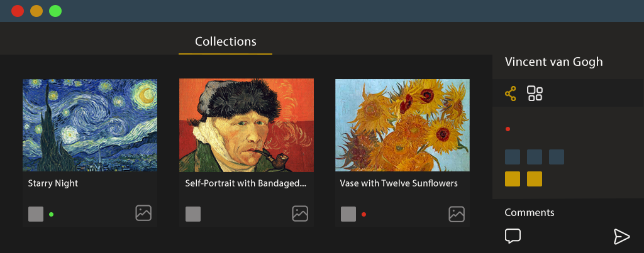
Task: Select the first yellow color swatch
Action: coord(513,179)
